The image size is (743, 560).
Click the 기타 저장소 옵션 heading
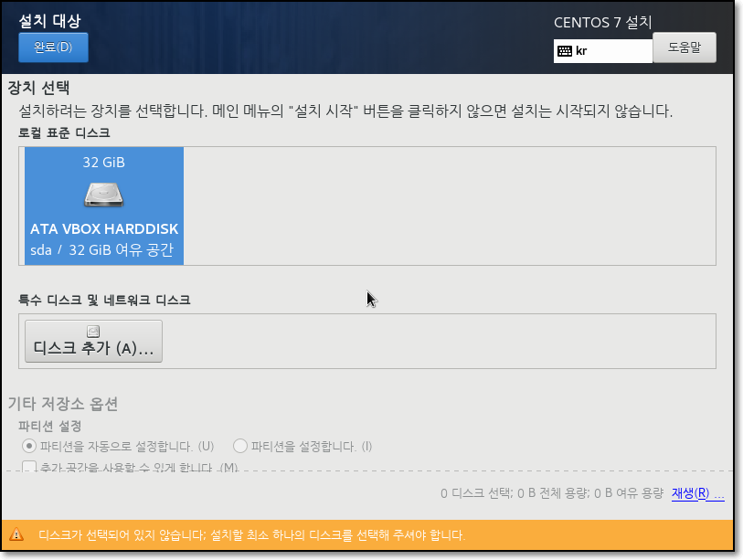pyautogui.click(x=62, y=404)
